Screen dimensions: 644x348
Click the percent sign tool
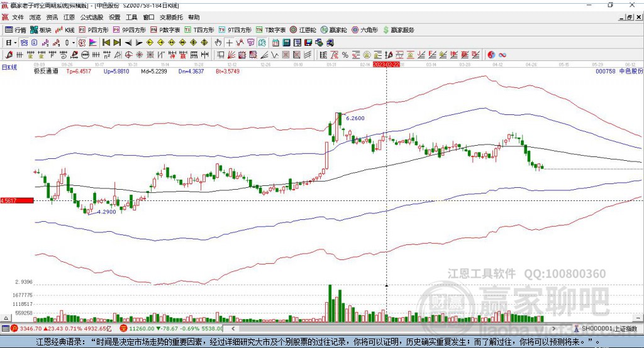click(345, 55)
